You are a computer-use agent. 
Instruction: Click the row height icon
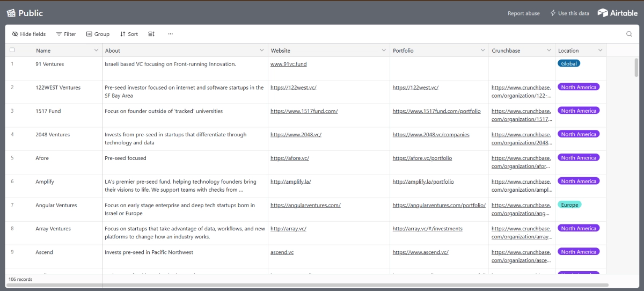click(151, 34)
